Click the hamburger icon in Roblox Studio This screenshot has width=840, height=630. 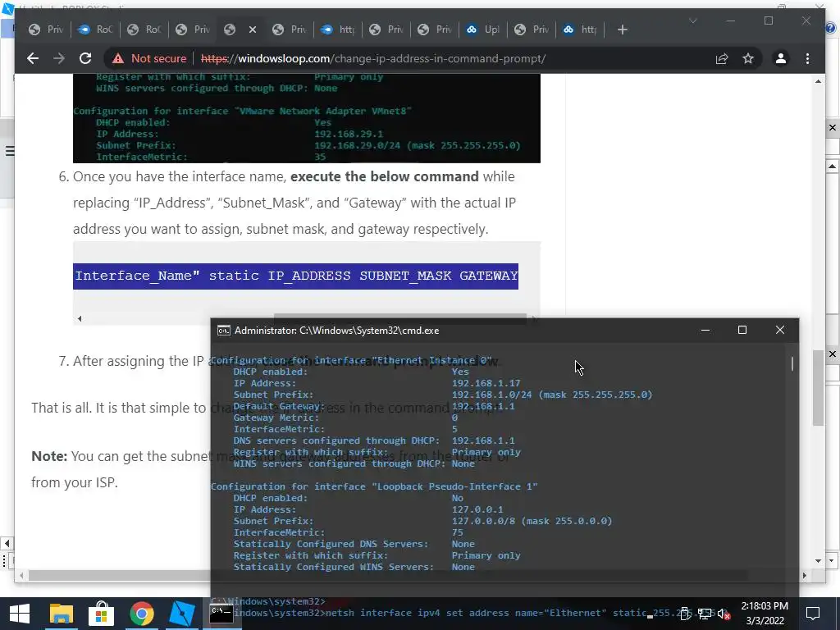click(x=10, y=151)
